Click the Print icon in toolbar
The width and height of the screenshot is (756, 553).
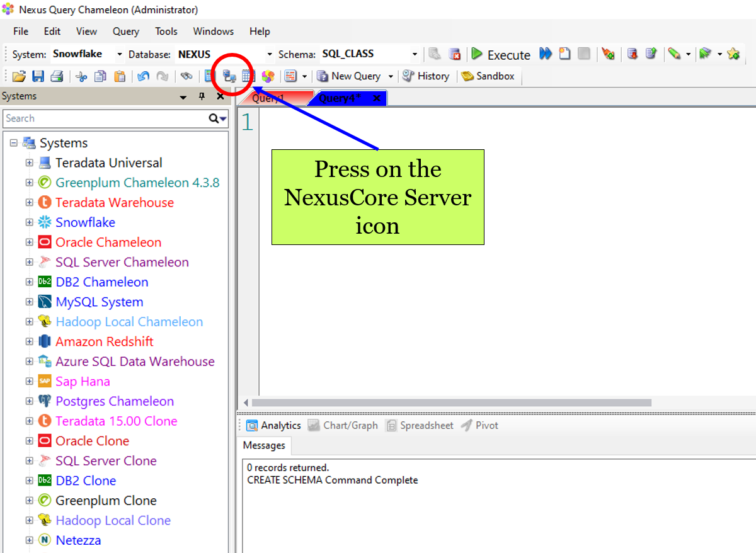coord(57,76)
